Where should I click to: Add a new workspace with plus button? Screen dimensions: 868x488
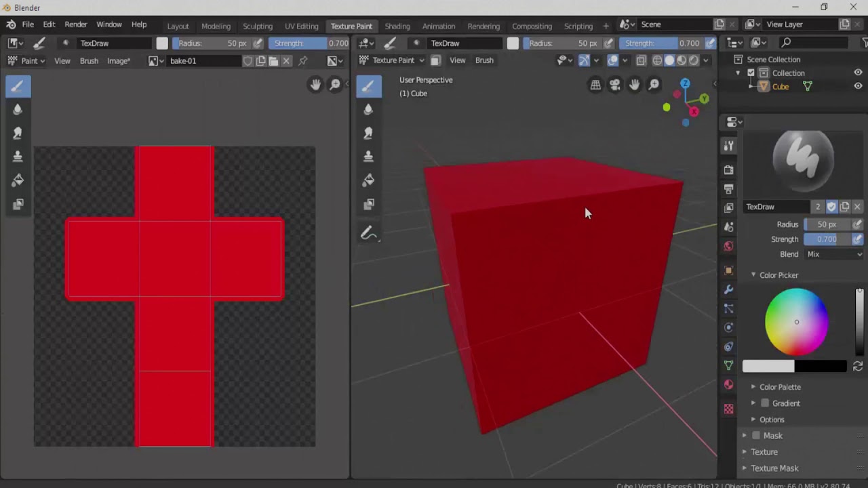click(606, 26)
